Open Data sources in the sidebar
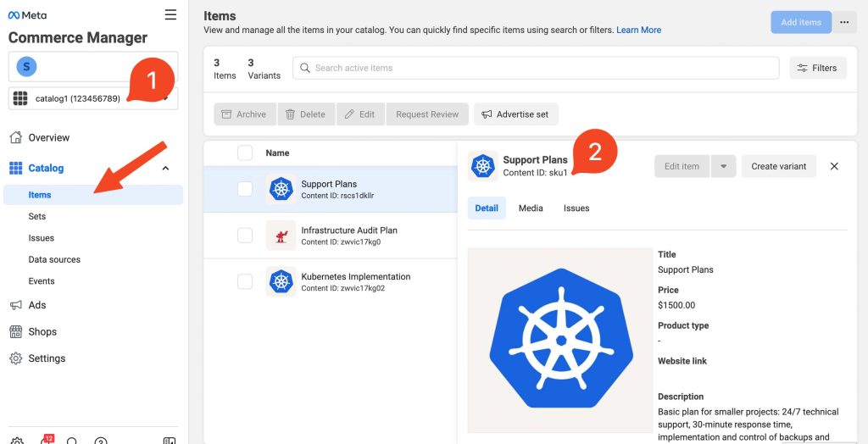This screenshot has height=444, width=868. (x=54, y=259)
